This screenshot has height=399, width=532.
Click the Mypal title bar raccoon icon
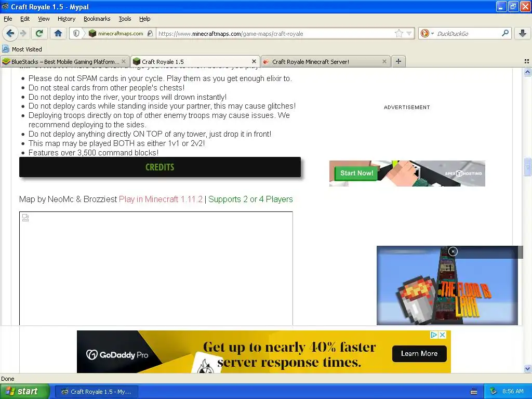pyautogui.click(x=5, y=6)
